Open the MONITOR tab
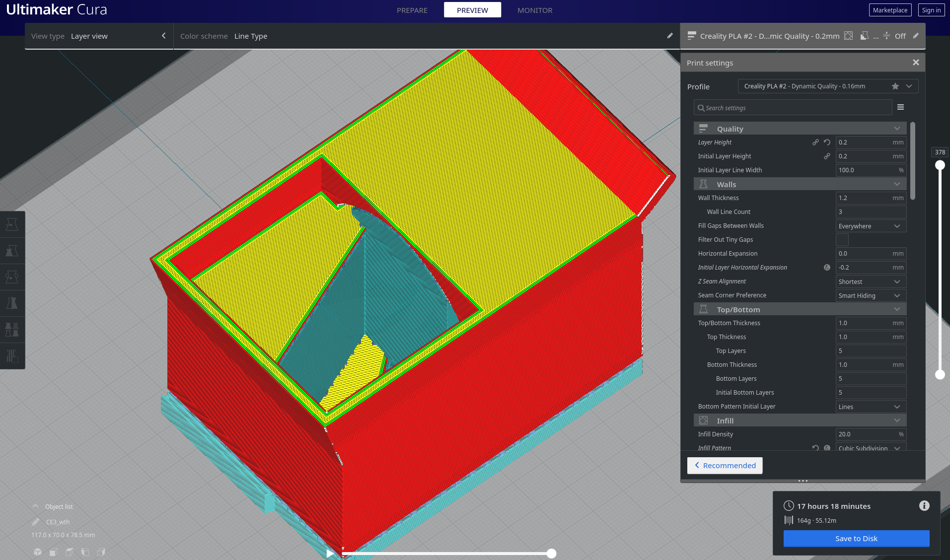Image resolution: width=950 pixels, height=560 pixels. tap(535, 10)
